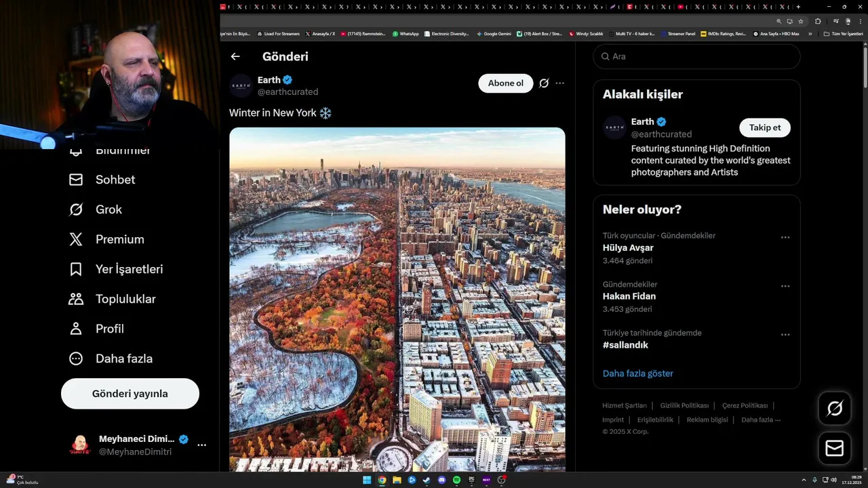This screenshot has height=488, width=868.
Task: Open the Reklam bilgisi footer link
Action: tap(707, 420)
